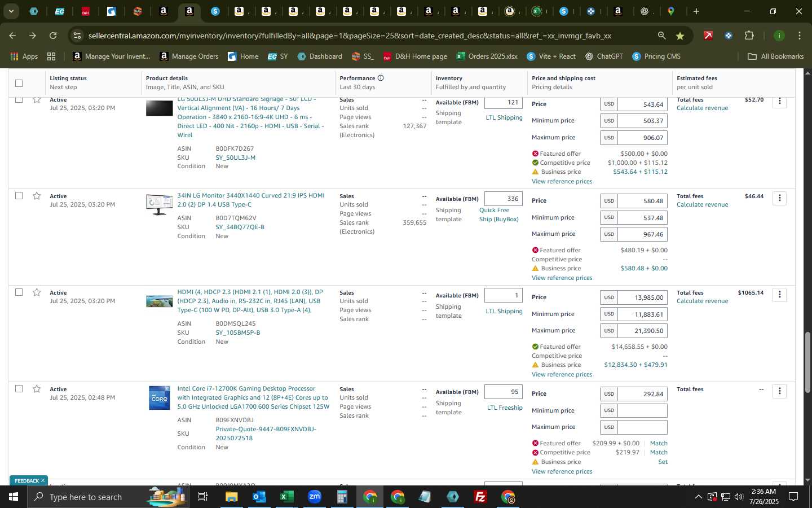Open Intel Core processor thumbnail image
This screenshot has width=812, height=508.
160,398
